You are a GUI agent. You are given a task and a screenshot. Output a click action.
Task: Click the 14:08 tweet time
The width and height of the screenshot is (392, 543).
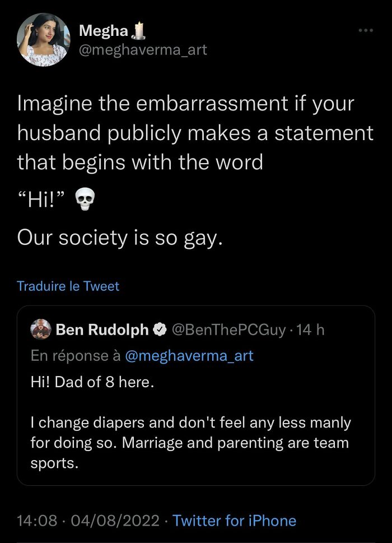(x=37, y=521)
